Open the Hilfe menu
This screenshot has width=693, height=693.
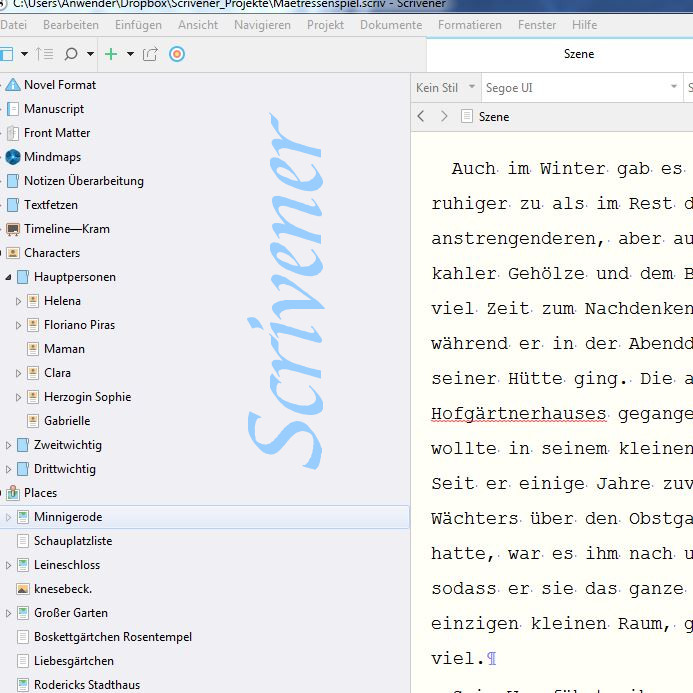(584, 25)
